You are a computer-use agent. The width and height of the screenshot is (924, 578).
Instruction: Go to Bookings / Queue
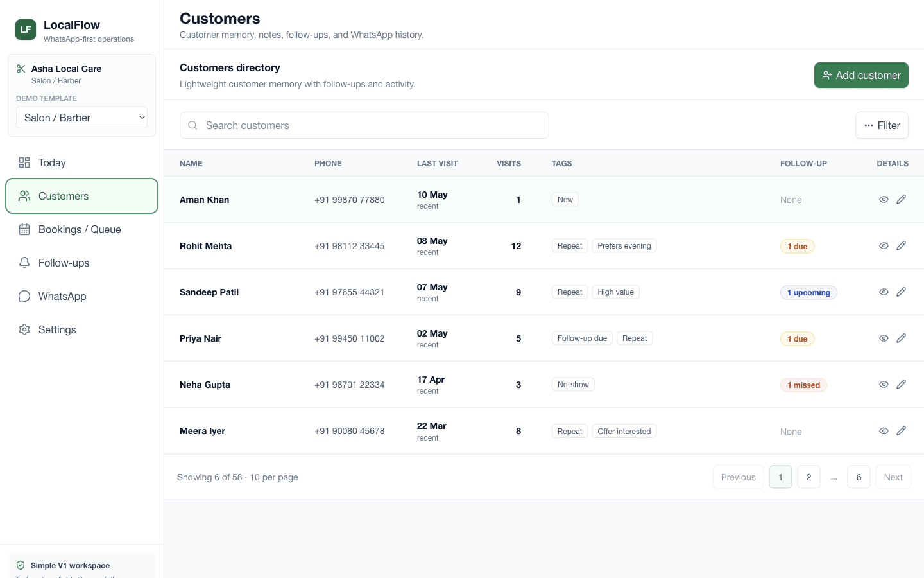click(x=81, y=229)
